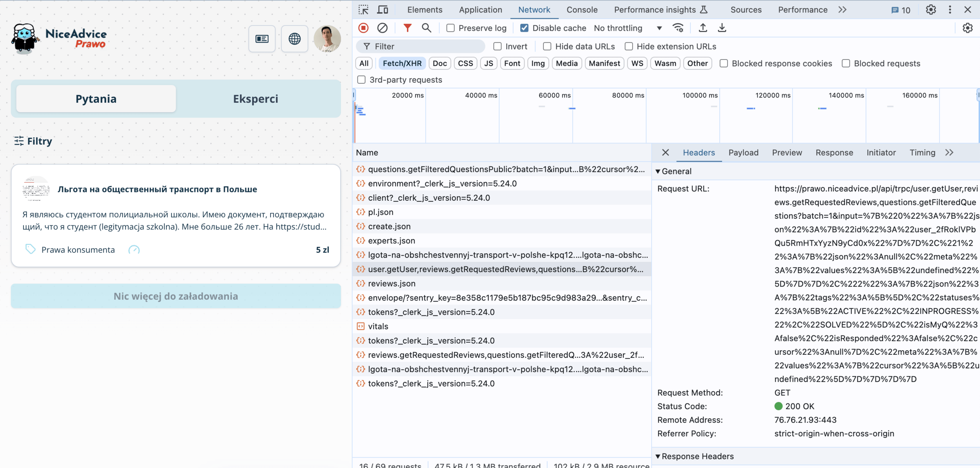Switch to the Console tab
Viewport: 980px width, 468px height.
coord(582,10)
